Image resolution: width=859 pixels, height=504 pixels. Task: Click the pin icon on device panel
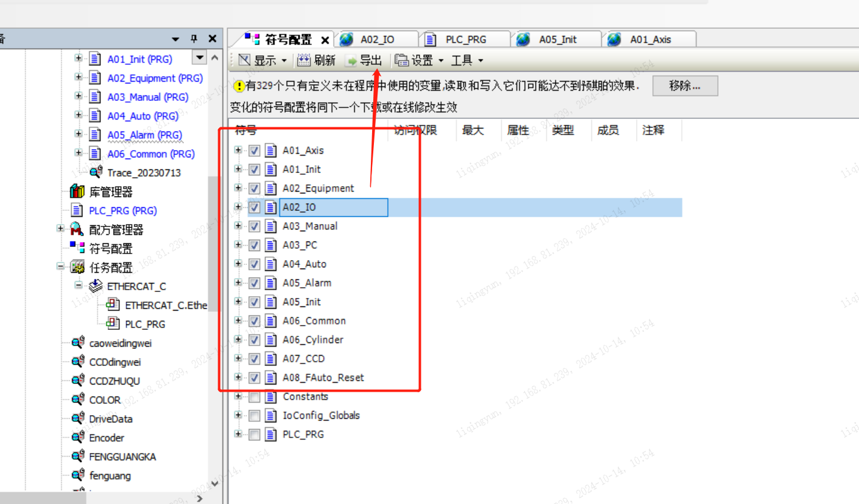(x=194, y=39)
